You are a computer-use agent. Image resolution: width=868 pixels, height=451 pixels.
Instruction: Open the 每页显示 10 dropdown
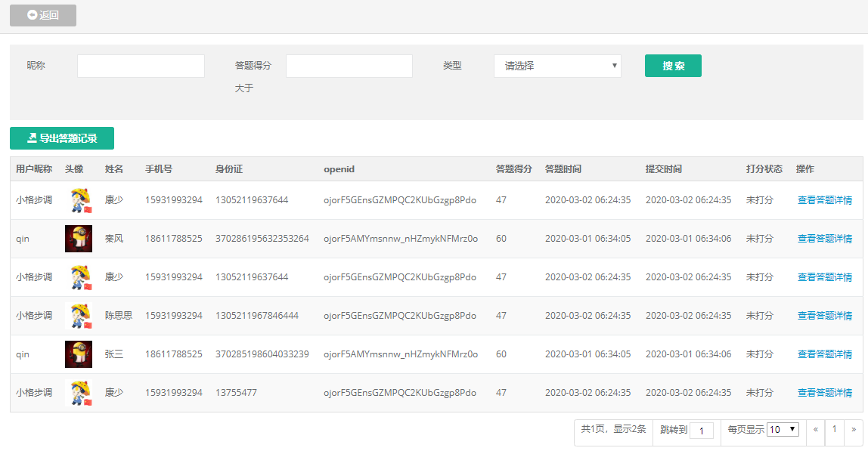click(x=783, y=429)
